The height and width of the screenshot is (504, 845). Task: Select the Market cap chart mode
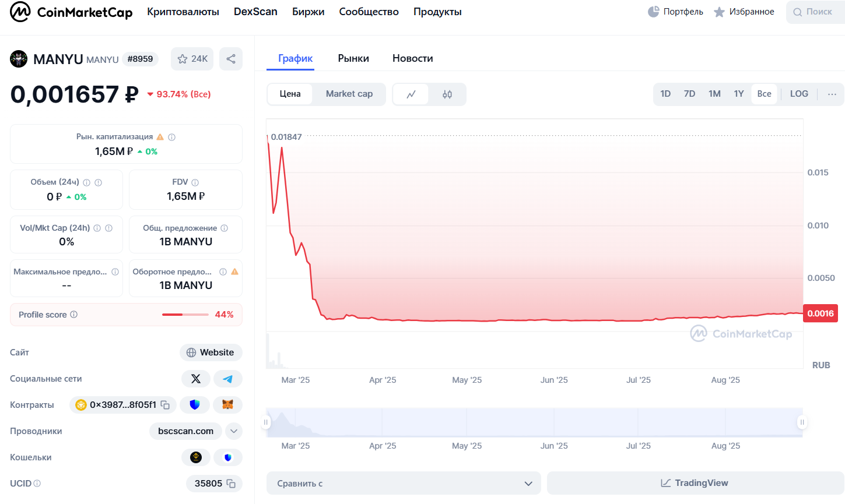(x=349, y=94)
